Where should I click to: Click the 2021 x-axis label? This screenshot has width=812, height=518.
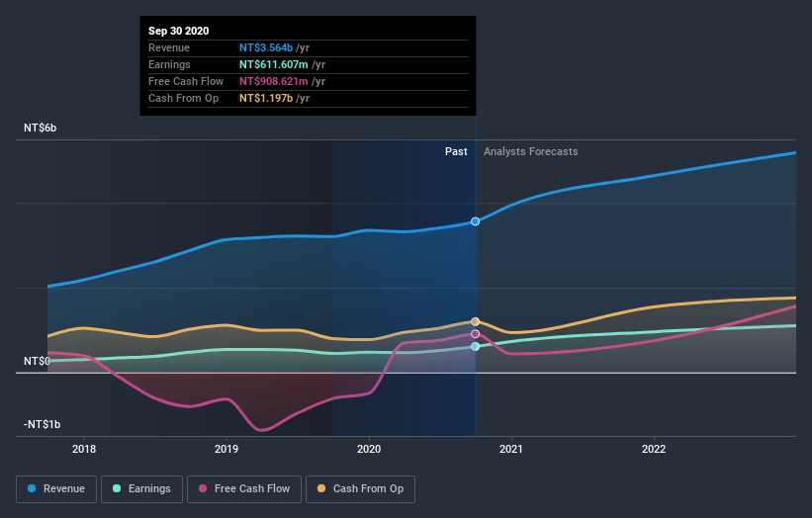pyautogui.click(x=511, y=449)
